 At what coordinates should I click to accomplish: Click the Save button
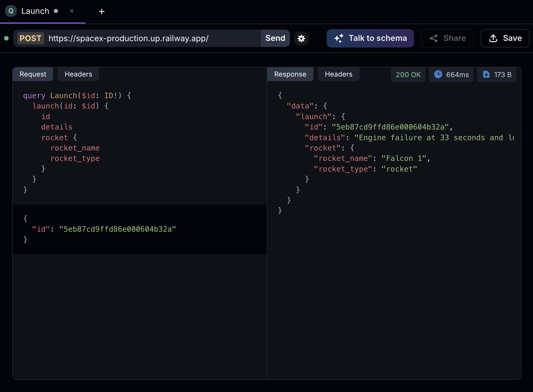(x=505, y=38)
